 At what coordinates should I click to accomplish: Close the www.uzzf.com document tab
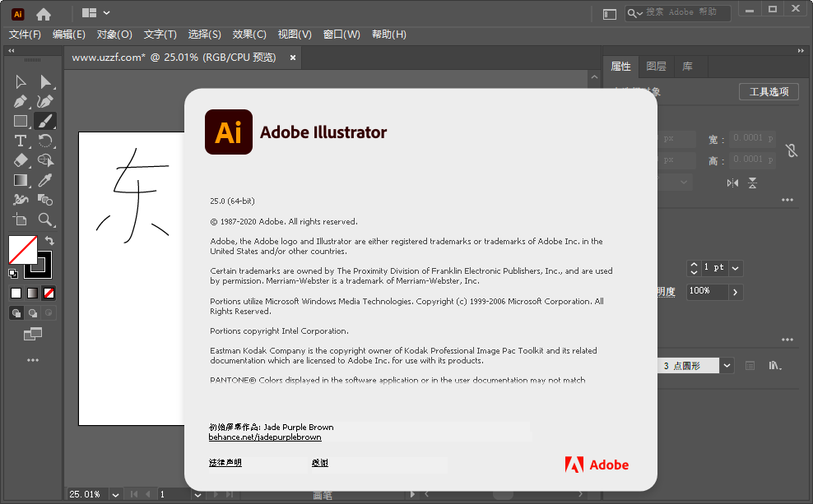[x=293, y=58]
